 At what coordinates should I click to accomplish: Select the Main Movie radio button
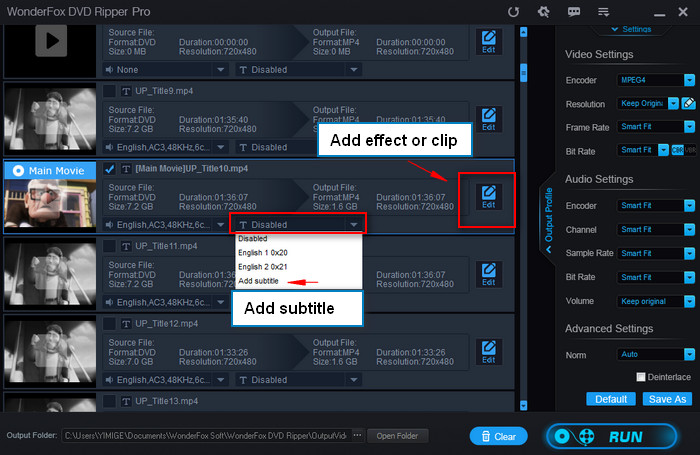(18, 171)
